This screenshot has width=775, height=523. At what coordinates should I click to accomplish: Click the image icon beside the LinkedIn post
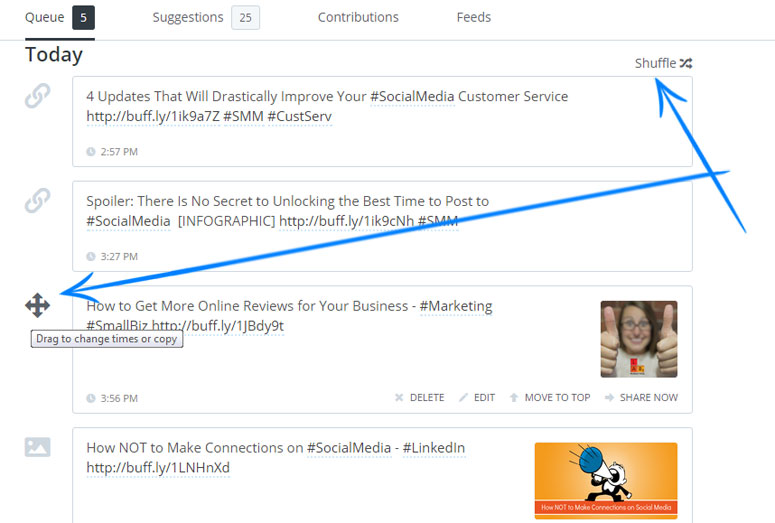tap(38, 447)
